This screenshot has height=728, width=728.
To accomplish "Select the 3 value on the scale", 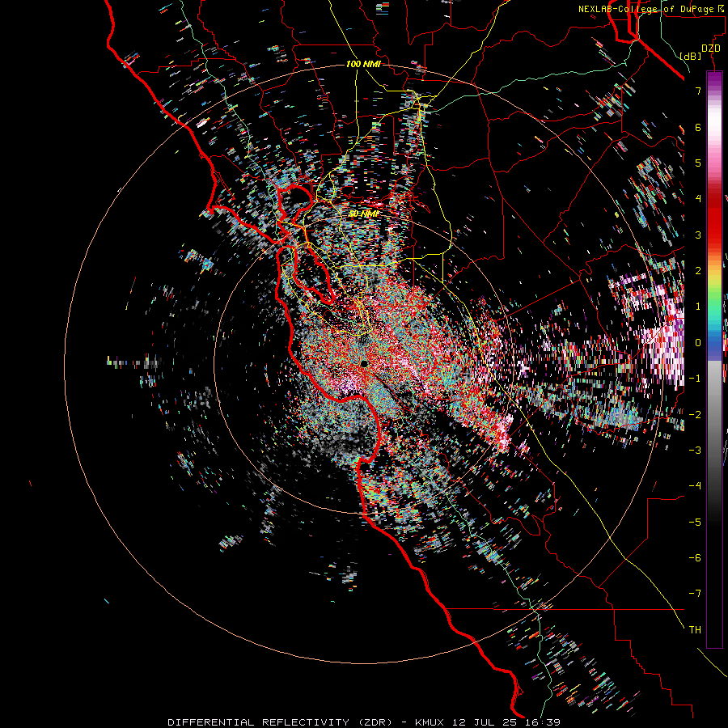I will click(x=698, y=235).
